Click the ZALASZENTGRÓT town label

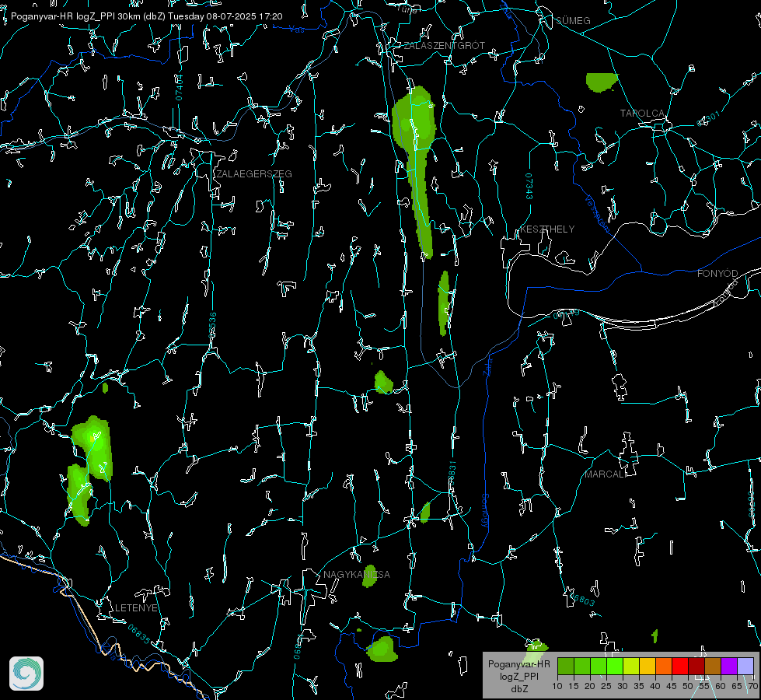(x=444, y=46)
